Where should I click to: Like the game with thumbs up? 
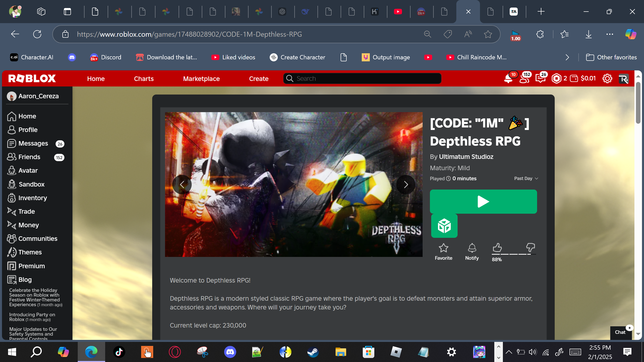pos(497,248)
